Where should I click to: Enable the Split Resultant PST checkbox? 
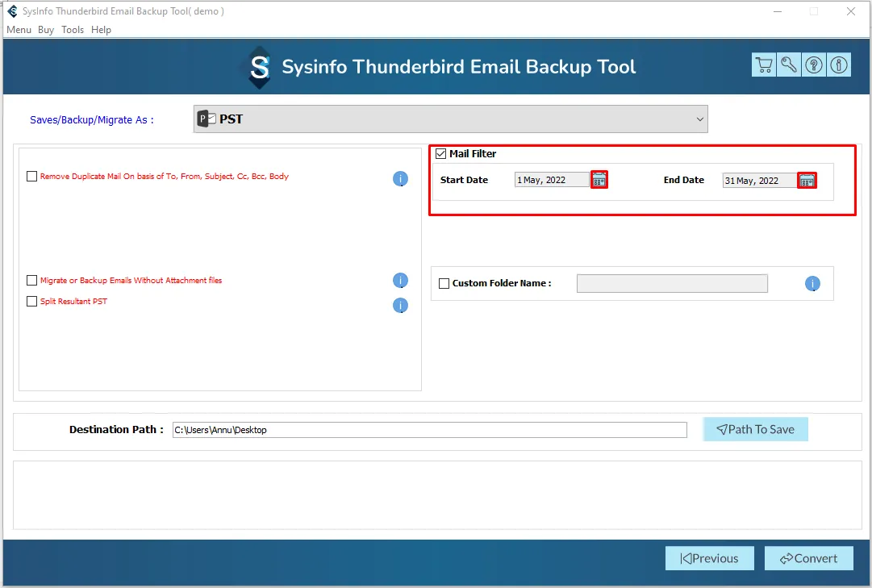(x=31, y=301)
